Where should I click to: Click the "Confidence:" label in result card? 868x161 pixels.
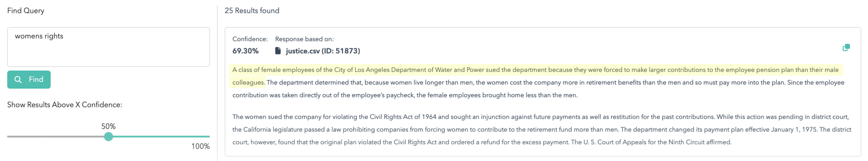click(250, 39)
